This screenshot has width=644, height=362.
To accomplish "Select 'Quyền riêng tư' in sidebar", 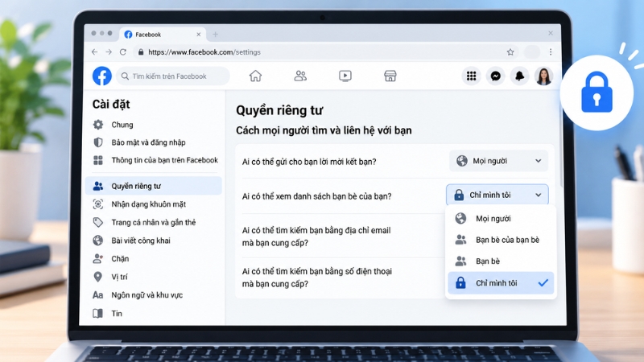I will [x=154, y=186].
